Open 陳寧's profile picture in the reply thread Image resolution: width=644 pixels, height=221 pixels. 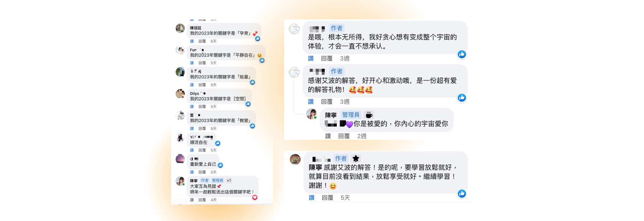312,114
